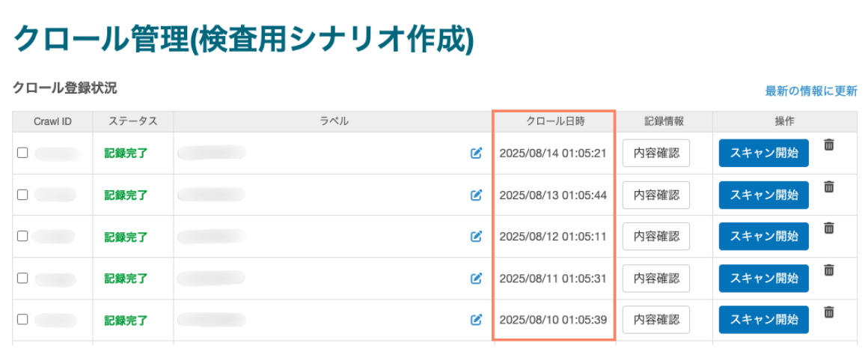The width and height of the screenshot is (868, 358).
Task: Edit the label of the 2025/08/10 crawl
Action: tap(476, 320)
